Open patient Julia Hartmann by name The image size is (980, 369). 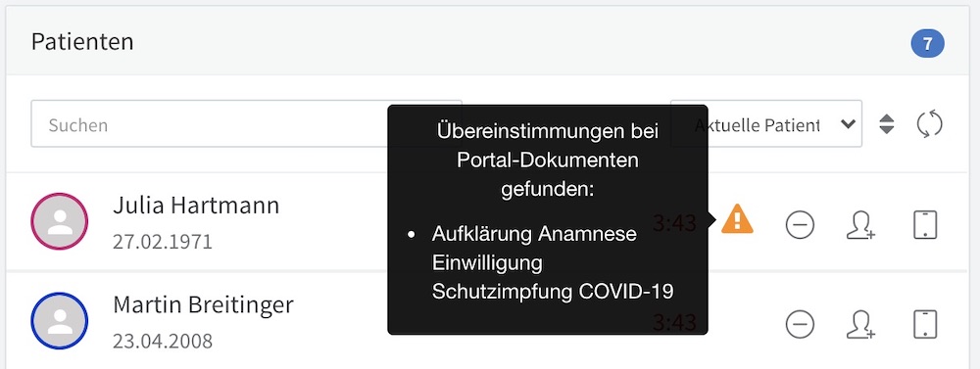(x=196, y=206)
